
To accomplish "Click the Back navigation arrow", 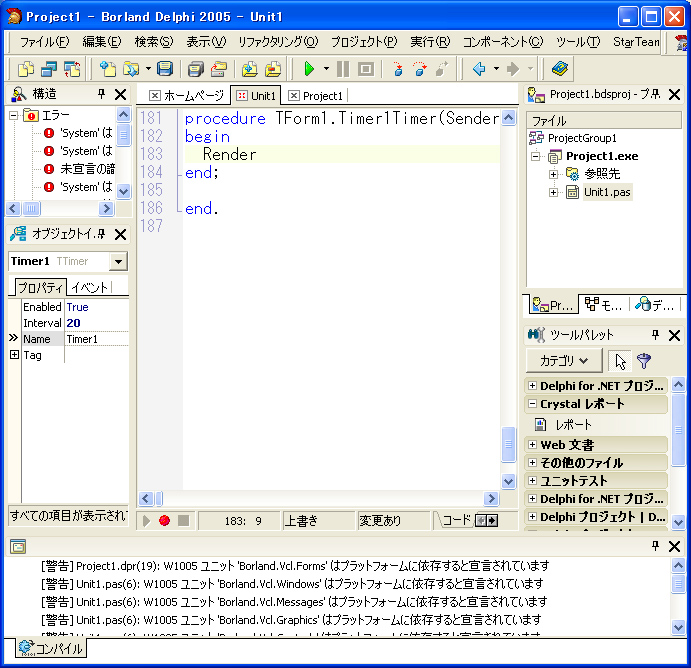I will click(x=479, y=69).
